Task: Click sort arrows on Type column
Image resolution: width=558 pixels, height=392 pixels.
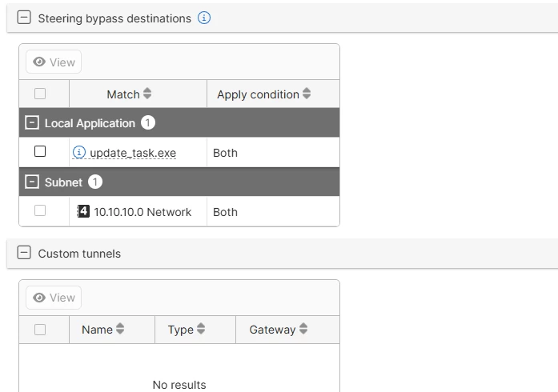Action: (201, 329)
